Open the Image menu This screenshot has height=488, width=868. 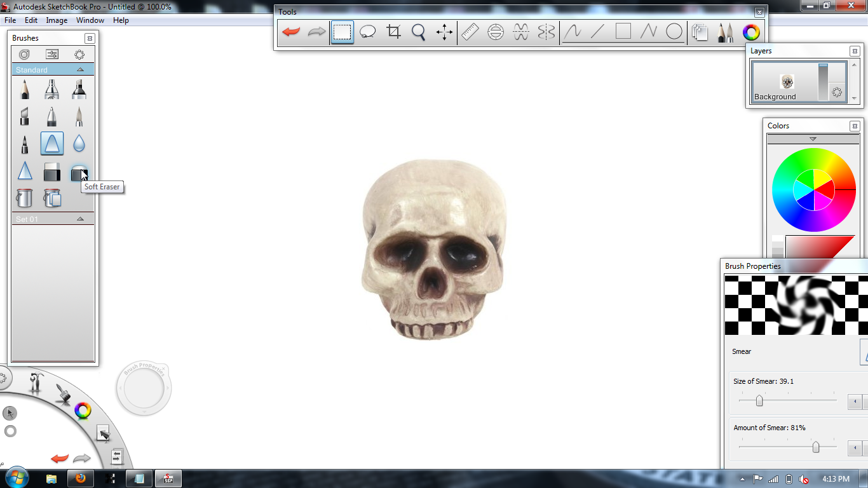[57, 20]
